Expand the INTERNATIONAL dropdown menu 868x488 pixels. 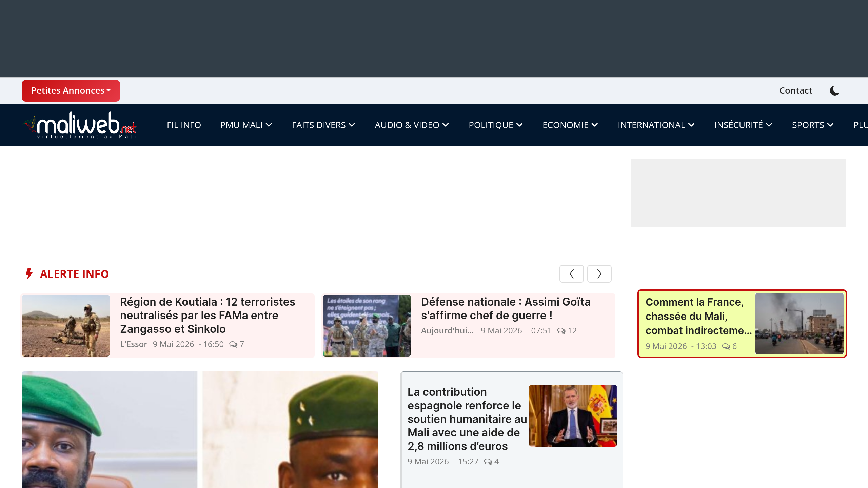[656, 125]
